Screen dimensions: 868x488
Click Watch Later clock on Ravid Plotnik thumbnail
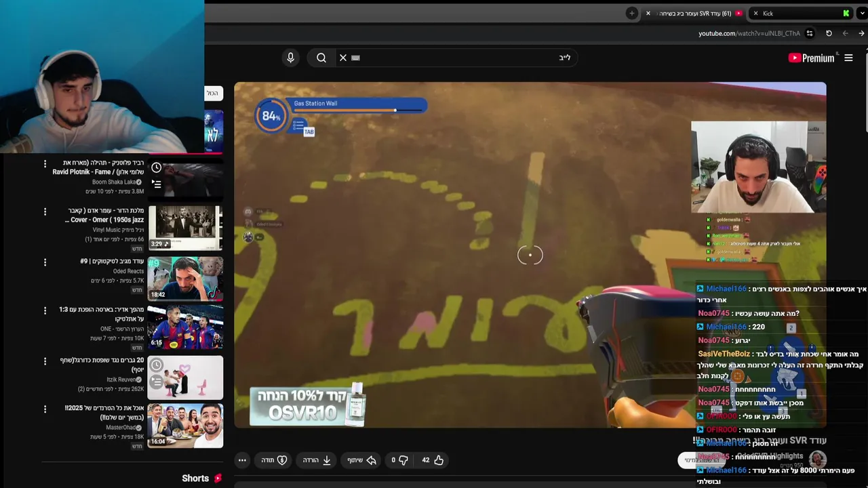157,167
